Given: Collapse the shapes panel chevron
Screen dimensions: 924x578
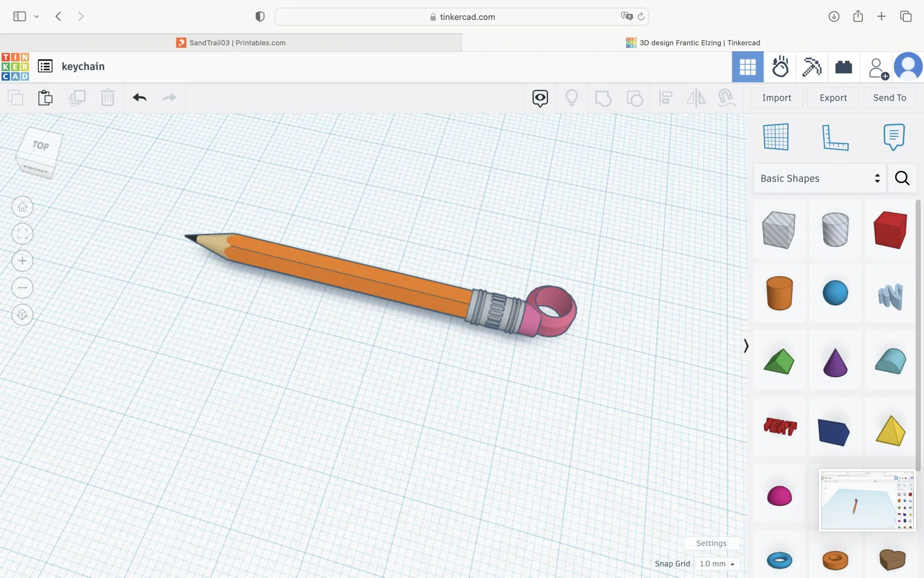Looking at the screenshot, I should (x=746, y=346).
